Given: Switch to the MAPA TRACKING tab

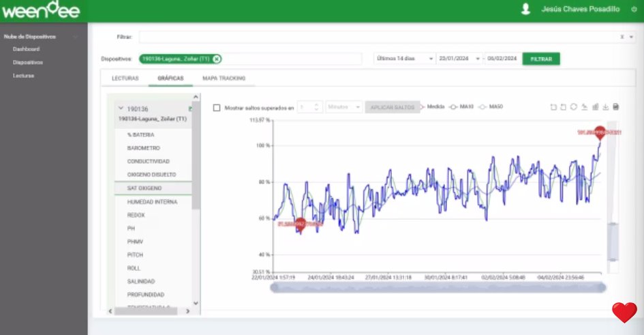Looking at the screenshot, I should pyautogui.click(x=224, y=78).
